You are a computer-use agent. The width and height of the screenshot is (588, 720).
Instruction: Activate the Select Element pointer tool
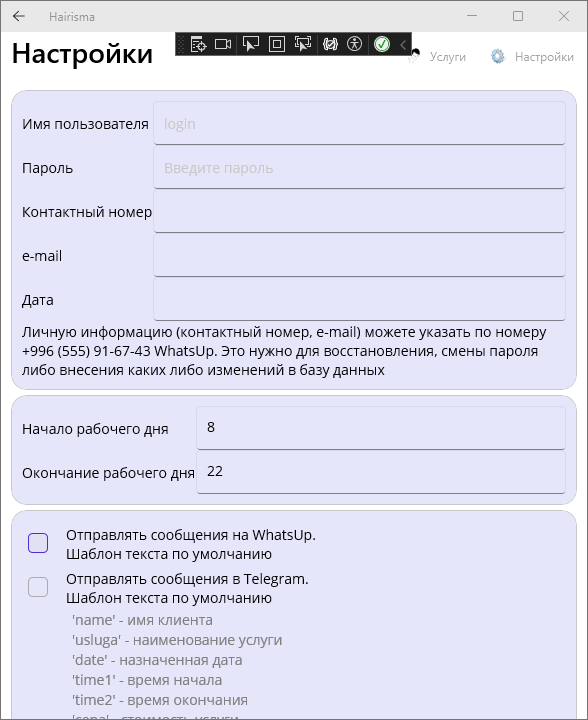click(251, 44)
